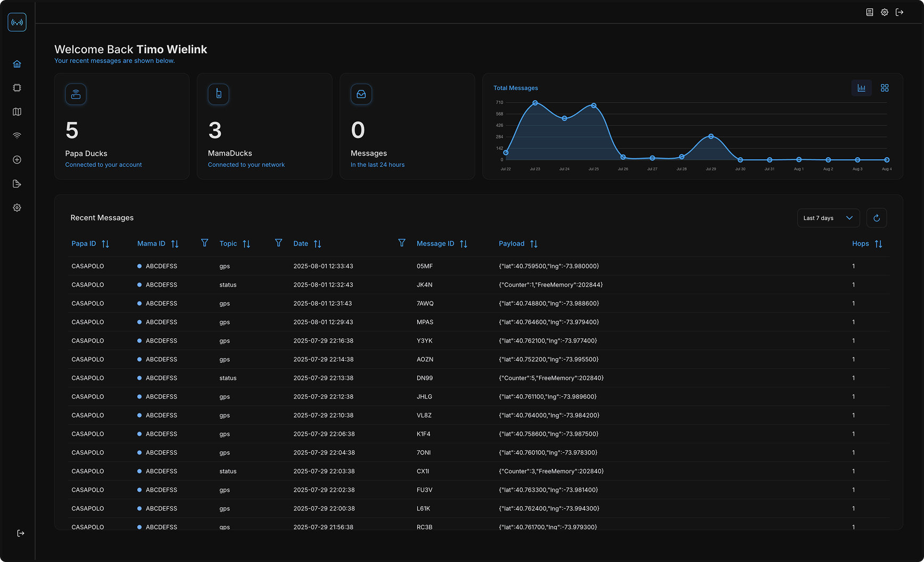Viewport: 924px width, 562px height.
Task: Log out using bottom sidebar icon
Action: (21, 533)
